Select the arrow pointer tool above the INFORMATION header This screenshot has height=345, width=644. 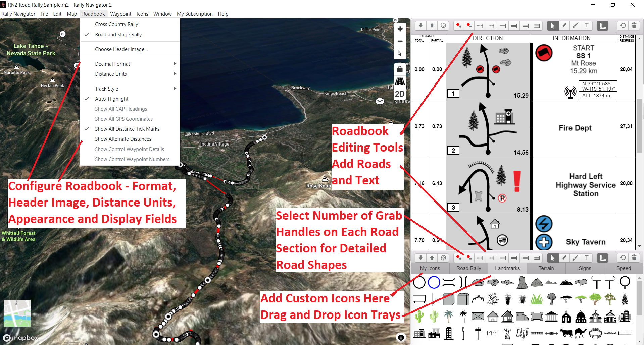552,26
